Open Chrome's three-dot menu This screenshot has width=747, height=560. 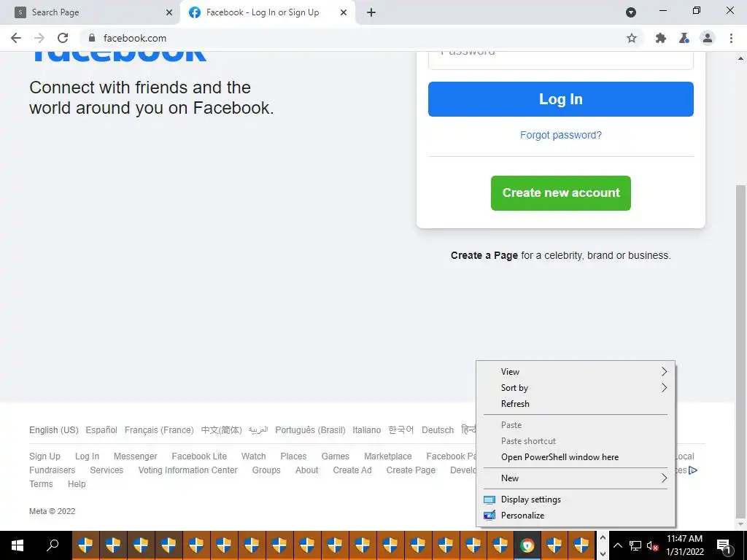click(x=731, y=38)
